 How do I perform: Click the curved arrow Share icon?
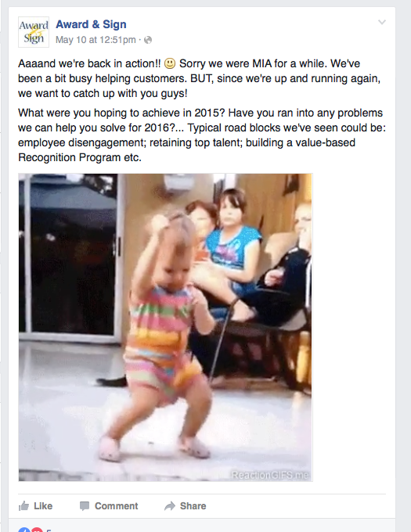click(170, 506)
